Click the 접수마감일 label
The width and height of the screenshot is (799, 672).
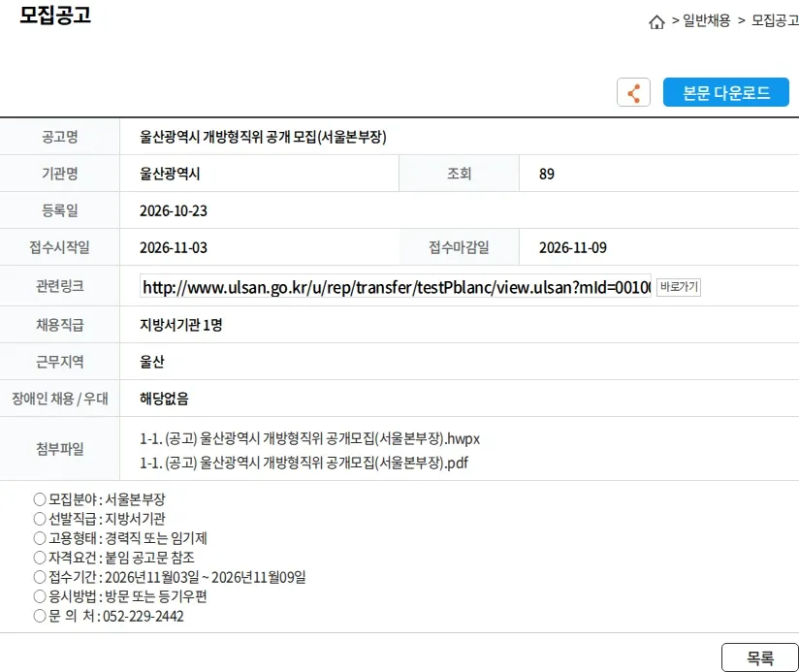pyautogui.click(x=459, y=247)
